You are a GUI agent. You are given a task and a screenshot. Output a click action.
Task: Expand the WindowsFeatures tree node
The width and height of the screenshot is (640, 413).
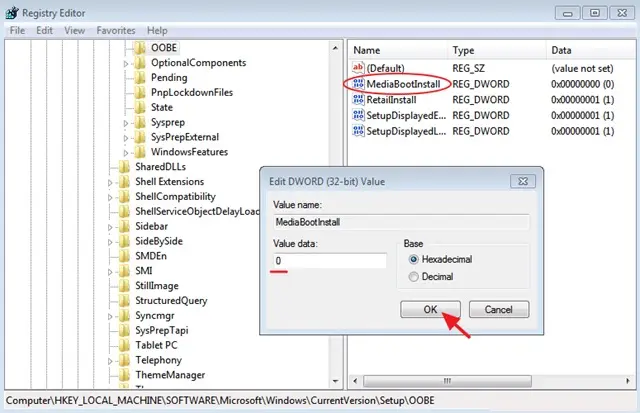[126, 153]
